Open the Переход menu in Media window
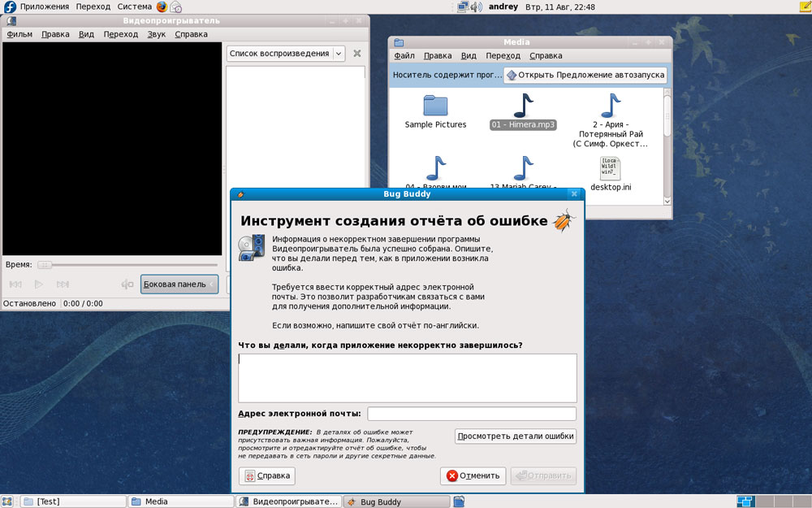The width and height of the screenshot is (812, 508). pos(503,55)
